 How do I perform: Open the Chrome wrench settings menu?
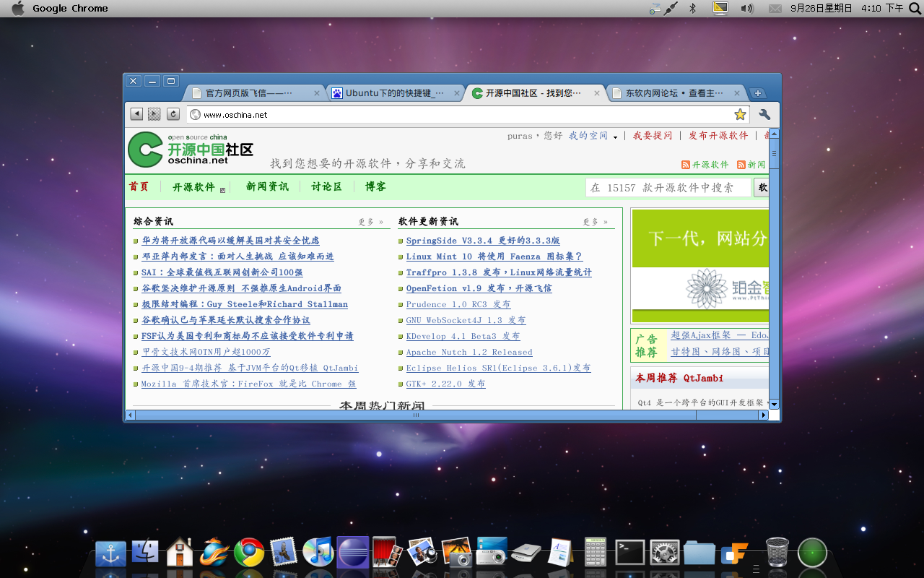click(765, 114)
